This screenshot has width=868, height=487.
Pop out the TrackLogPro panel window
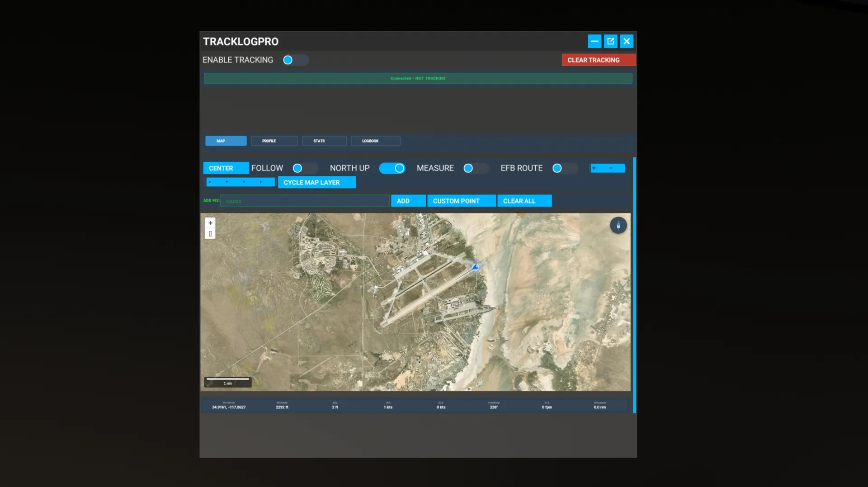610,42
